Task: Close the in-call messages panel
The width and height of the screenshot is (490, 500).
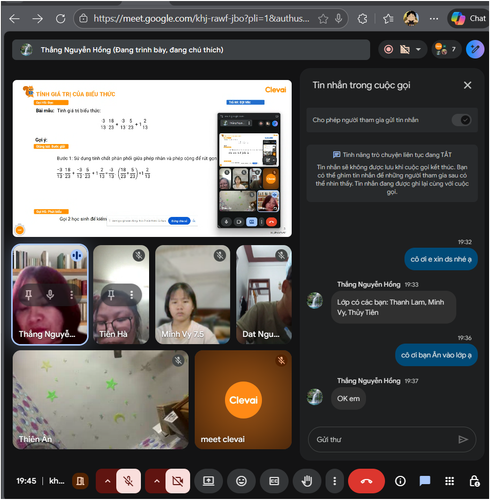Action: point(467,85)
